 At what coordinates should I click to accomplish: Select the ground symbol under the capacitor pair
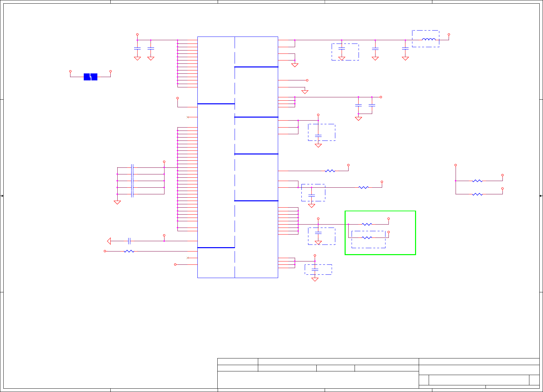pos(358,118)
